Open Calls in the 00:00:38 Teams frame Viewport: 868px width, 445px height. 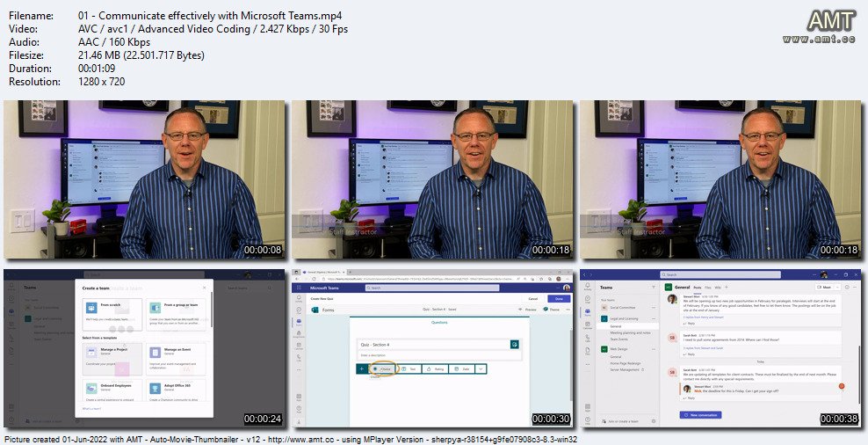tap(588, 338)
